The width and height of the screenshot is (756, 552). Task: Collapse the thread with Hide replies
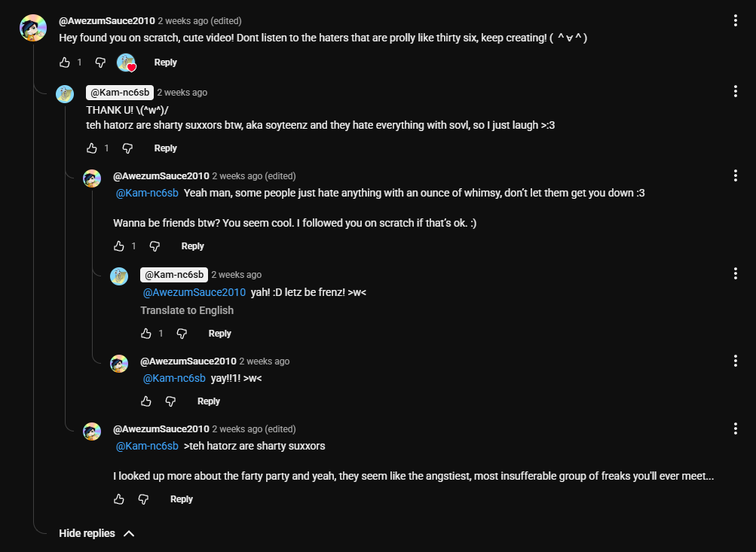pyautogui.click(x=96, y=533)
